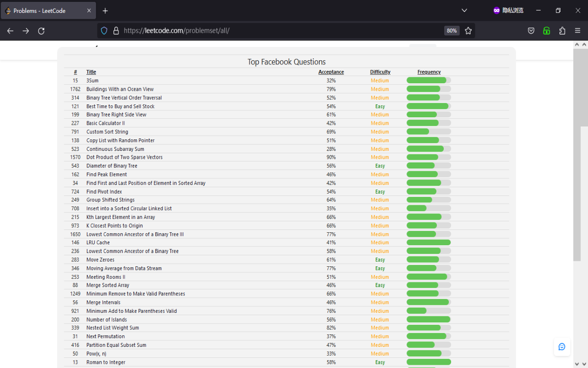Open Buildings With an Ocean View
The height and width of the screenshot is (368, 588).
pos(120,89)
